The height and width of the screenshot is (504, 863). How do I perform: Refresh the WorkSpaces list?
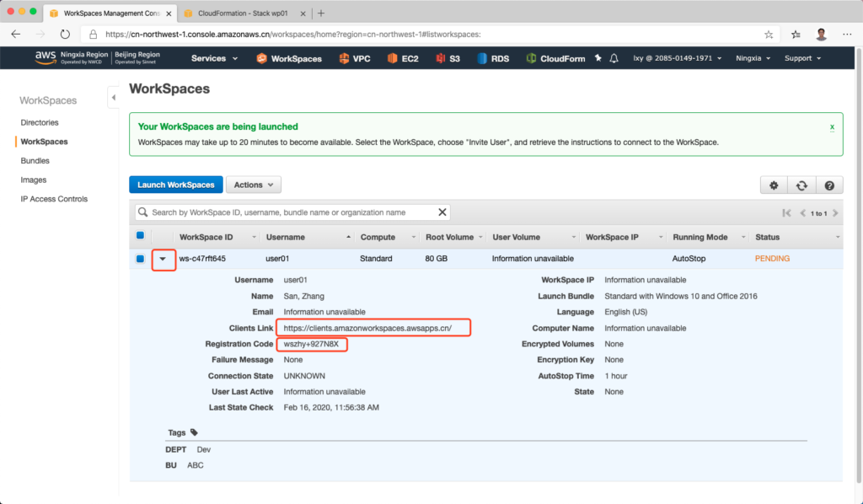click(x=801, y=185)
